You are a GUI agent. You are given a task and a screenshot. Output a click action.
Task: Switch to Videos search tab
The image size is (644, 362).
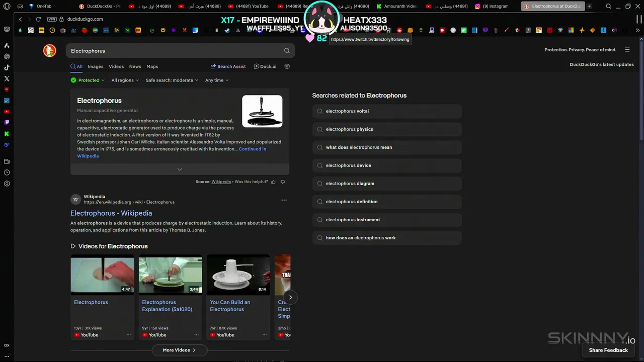point(116,66)
